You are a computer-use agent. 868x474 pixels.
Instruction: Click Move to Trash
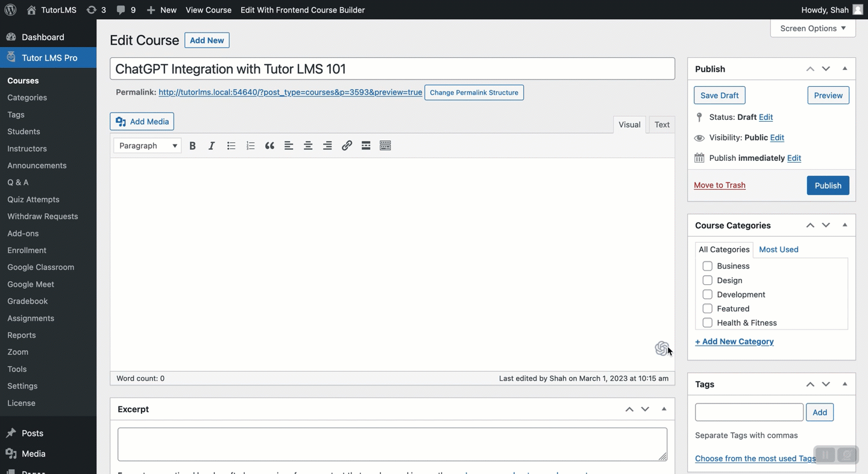719,185
